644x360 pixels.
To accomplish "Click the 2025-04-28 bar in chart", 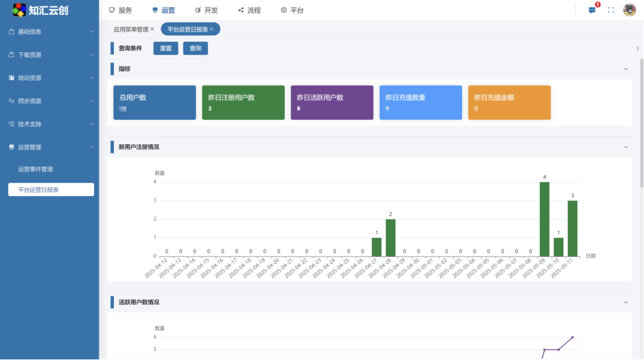I will [x=391, y=238].
